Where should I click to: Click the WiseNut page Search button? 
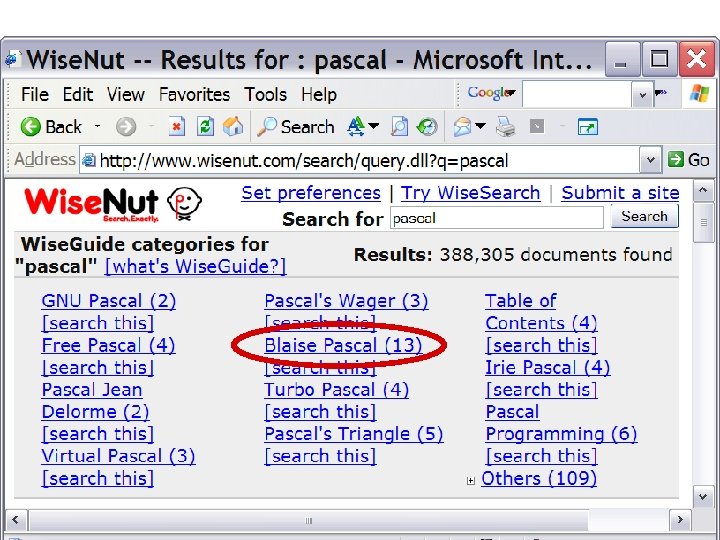644,216
